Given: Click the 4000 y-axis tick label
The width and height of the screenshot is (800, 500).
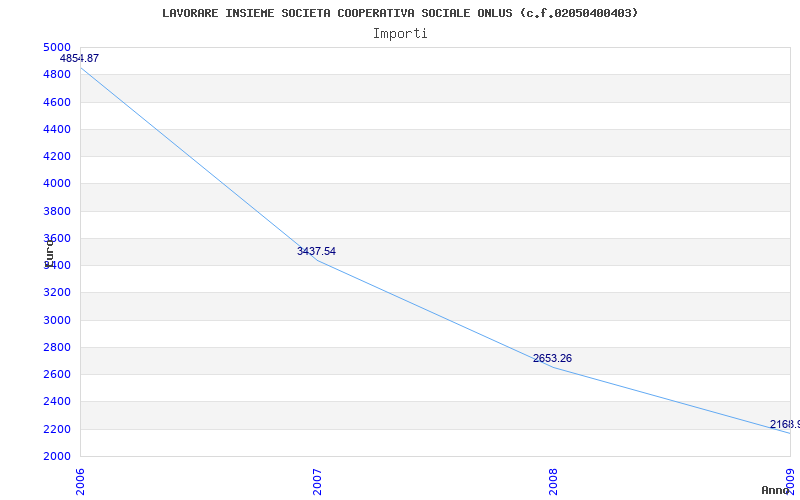Looking at the screenshot, I should coord(57,184).
